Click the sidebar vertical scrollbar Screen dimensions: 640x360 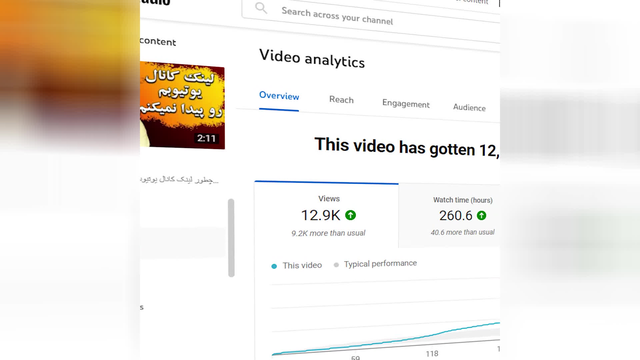pos(231,238)
